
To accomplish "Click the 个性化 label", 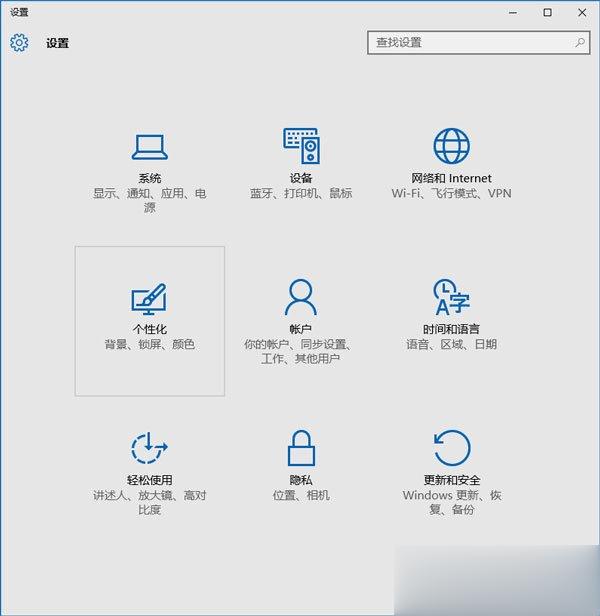I will [x=150, y=329].
